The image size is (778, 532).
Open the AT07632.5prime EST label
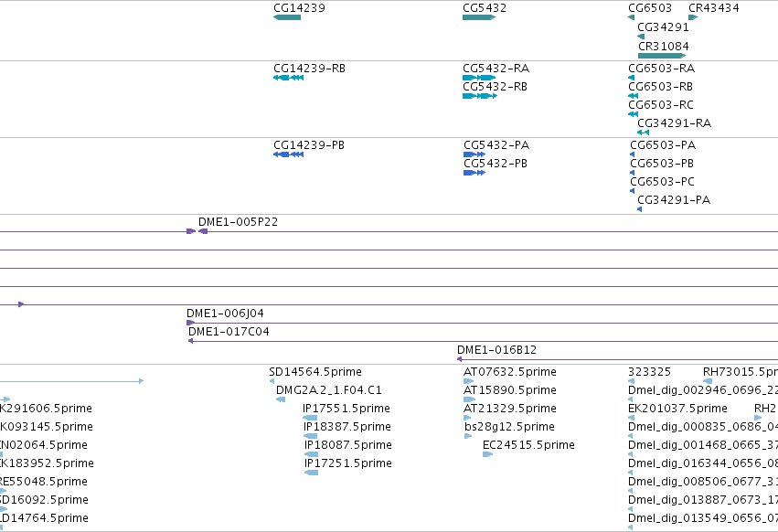510,372
